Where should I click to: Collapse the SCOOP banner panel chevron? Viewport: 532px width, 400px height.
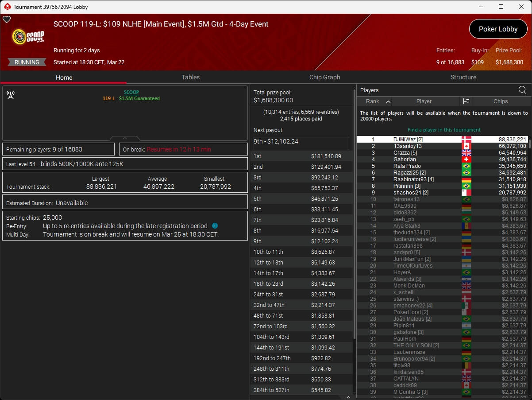[125, 138]
